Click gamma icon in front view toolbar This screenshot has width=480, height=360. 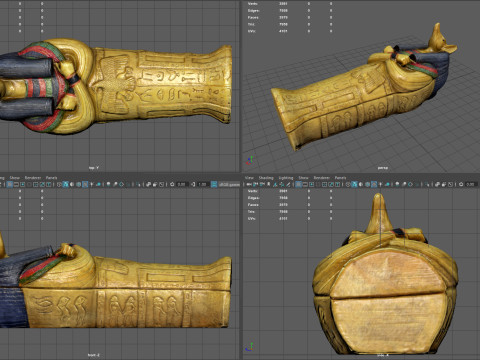[193, 184]
